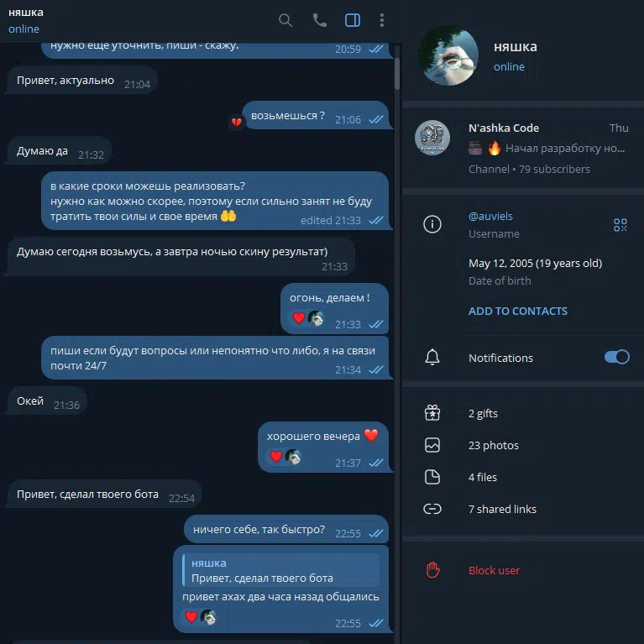This screenshot has width=644, height=644.
Task: View the 4 files list
Action: (523, 477)
